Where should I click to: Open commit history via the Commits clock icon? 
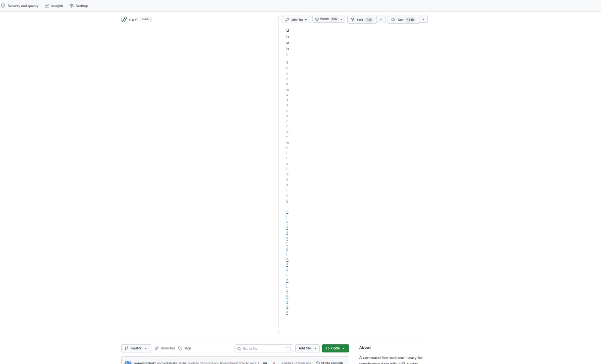[318, 362]
